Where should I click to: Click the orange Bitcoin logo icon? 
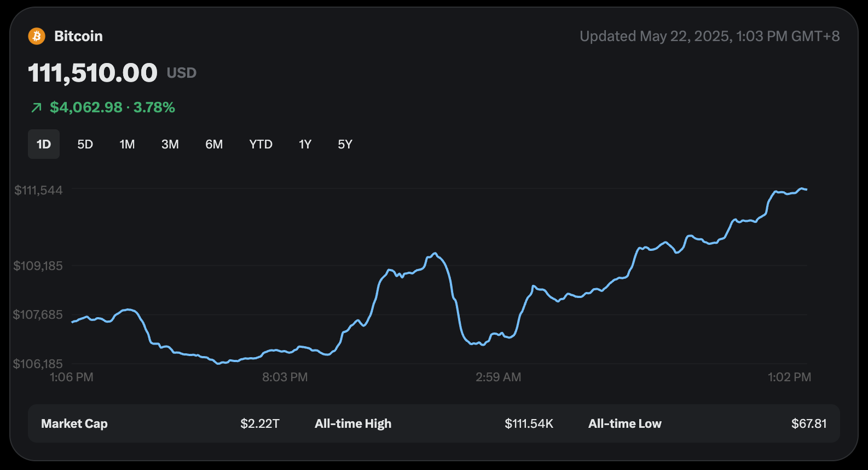click(x=37, y=36)
